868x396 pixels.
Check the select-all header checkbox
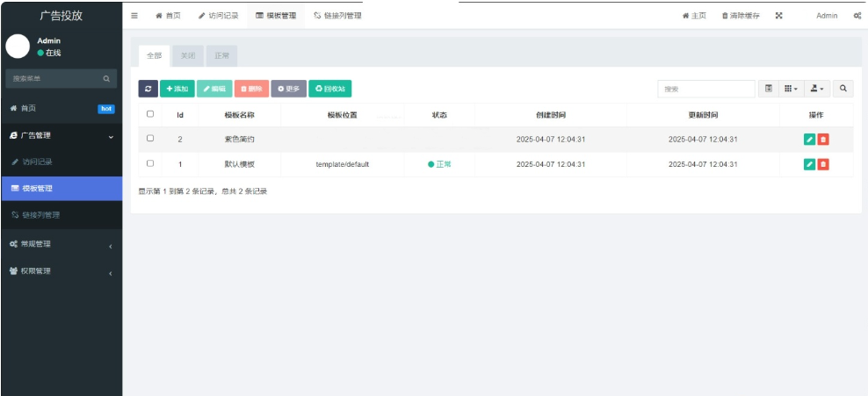150,114
